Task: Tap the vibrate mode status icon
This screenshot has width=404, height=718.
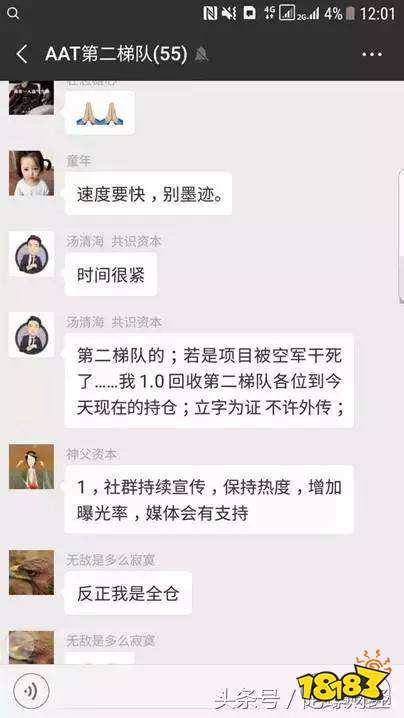Action: pyautogui.click(x=229, y=13)
